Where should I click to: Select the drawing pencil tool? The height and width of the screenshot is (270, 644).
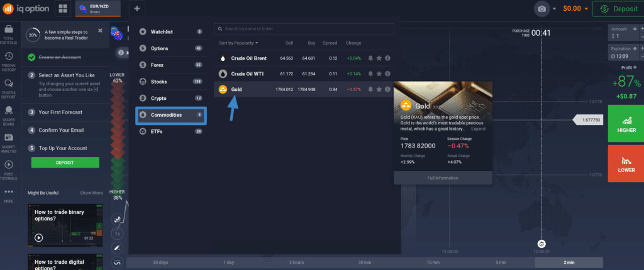point(117,248)
